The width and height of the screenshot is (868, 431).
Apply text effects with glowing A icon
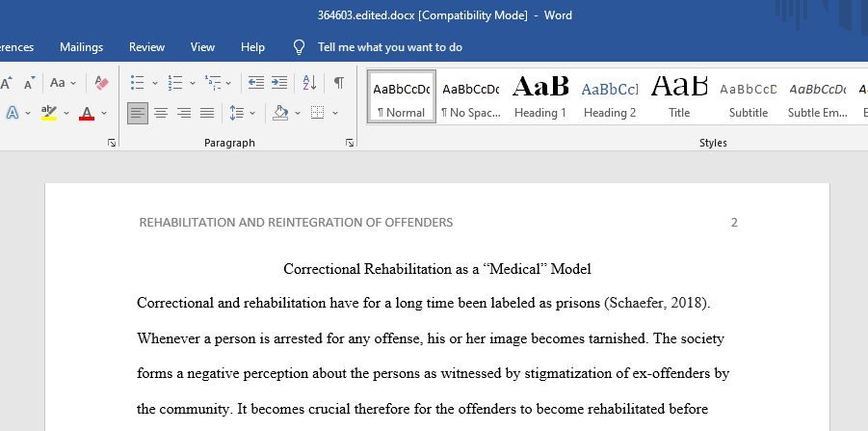click(x=13, y=113)
